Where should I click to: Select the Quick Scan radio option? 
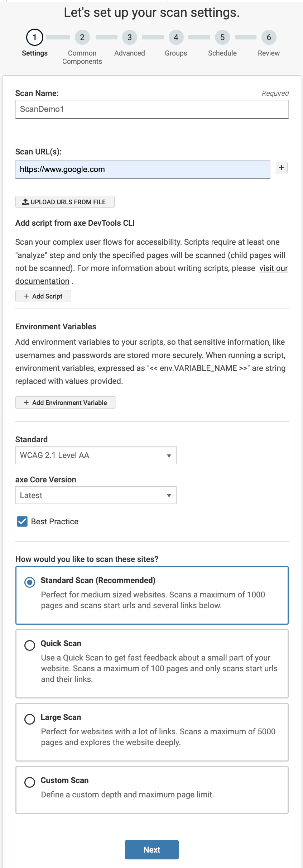coord(30,645)
